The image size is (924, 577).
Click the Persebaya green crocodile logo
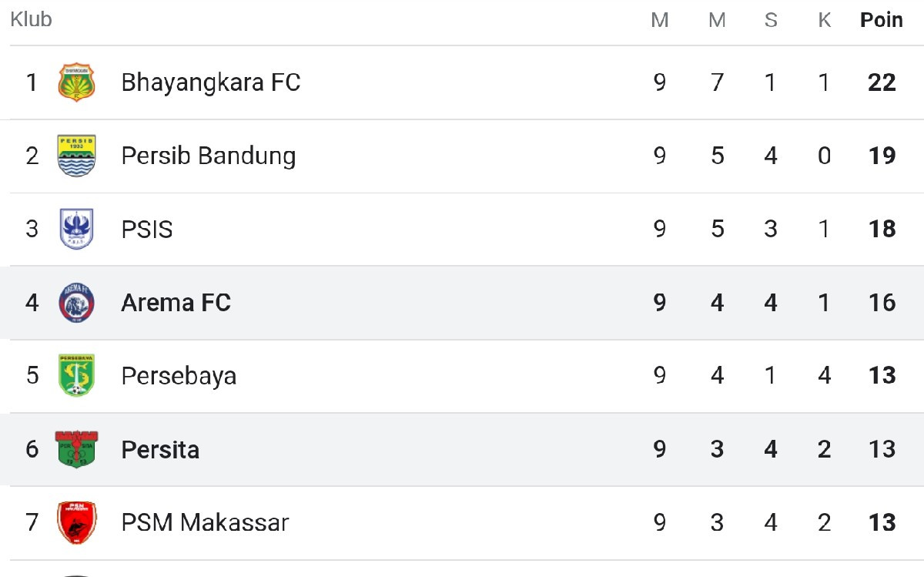75,376
